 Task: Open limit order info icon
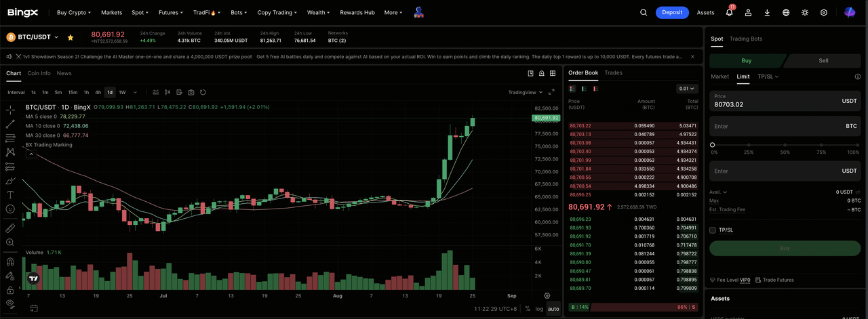857,77
